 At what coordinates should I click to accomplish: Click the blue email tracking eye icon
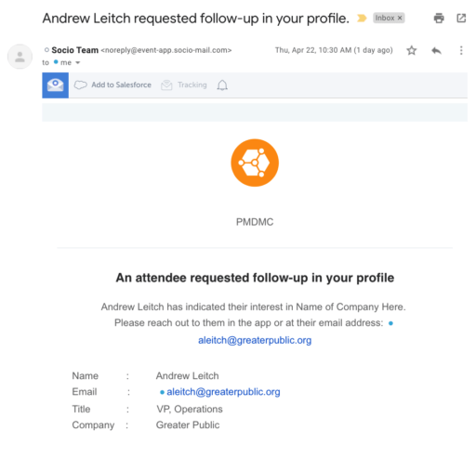[55, 85]
